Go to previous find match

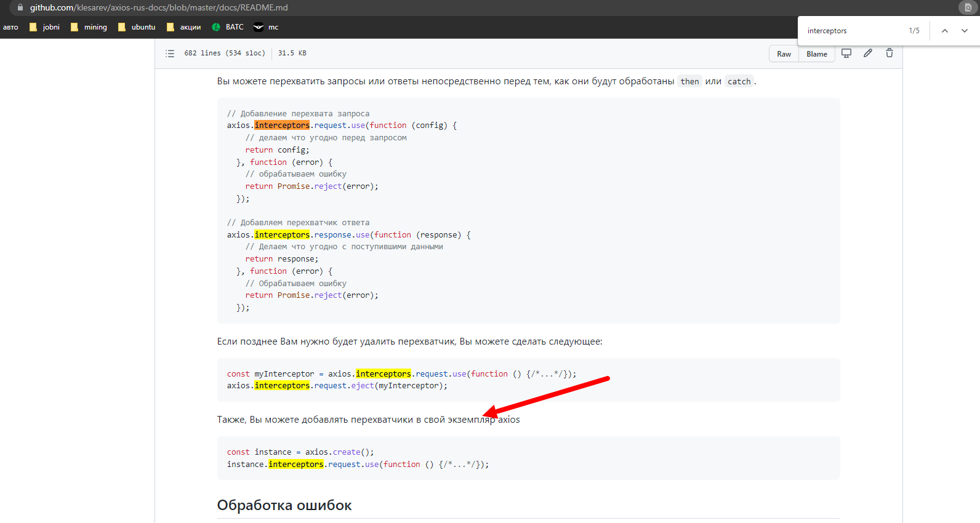(x=945, y=31)
